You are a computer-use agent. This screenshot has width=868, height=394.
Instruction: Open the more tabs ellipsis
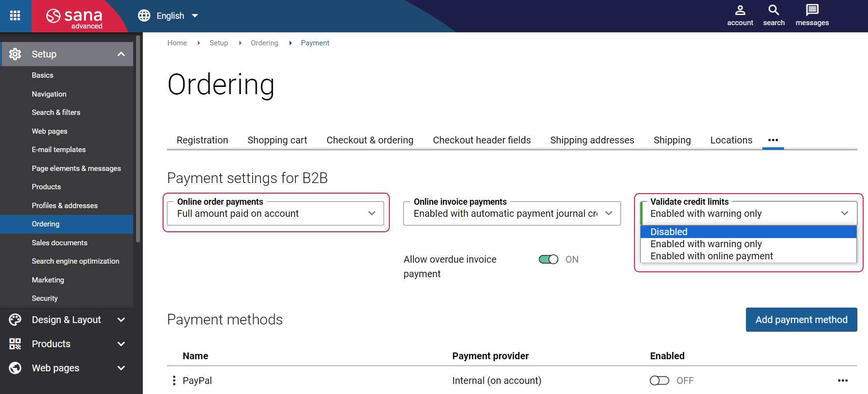click(773, 140)
